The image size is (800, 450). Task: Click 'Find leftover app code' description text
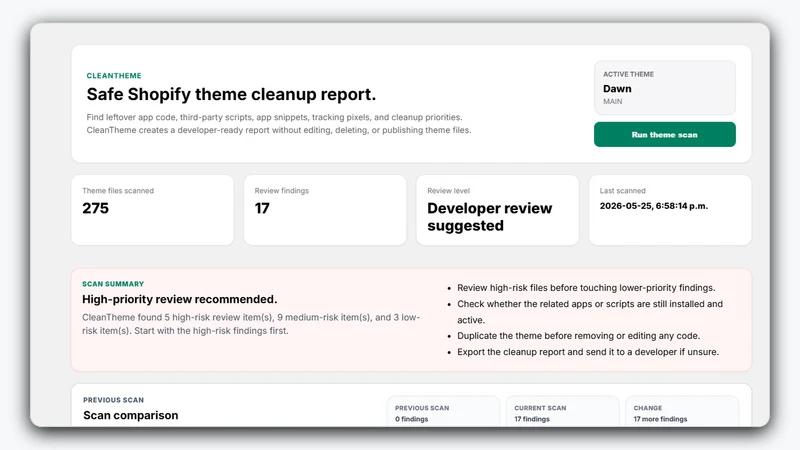[279, 123]
